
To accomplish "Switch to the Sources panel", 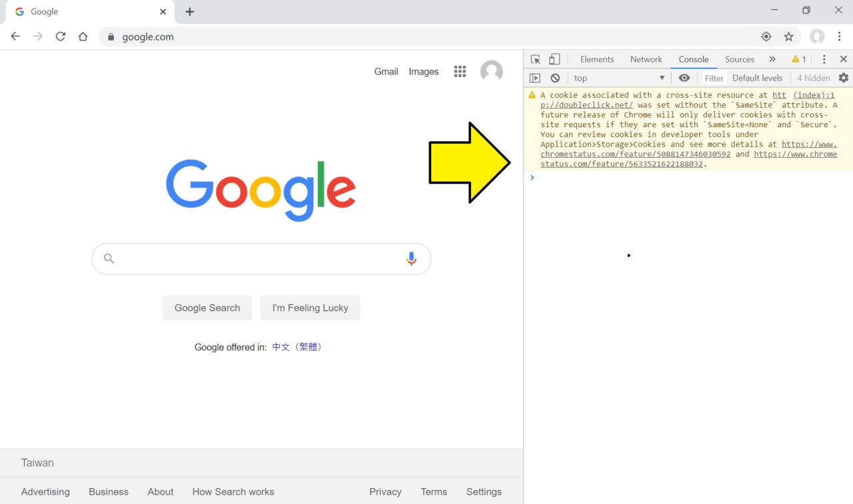I will click(x=739, y=59).
